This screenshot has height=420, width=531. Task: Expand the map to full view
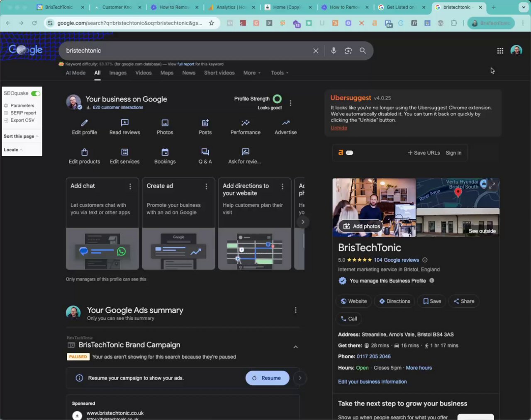(x=492, y=186)
